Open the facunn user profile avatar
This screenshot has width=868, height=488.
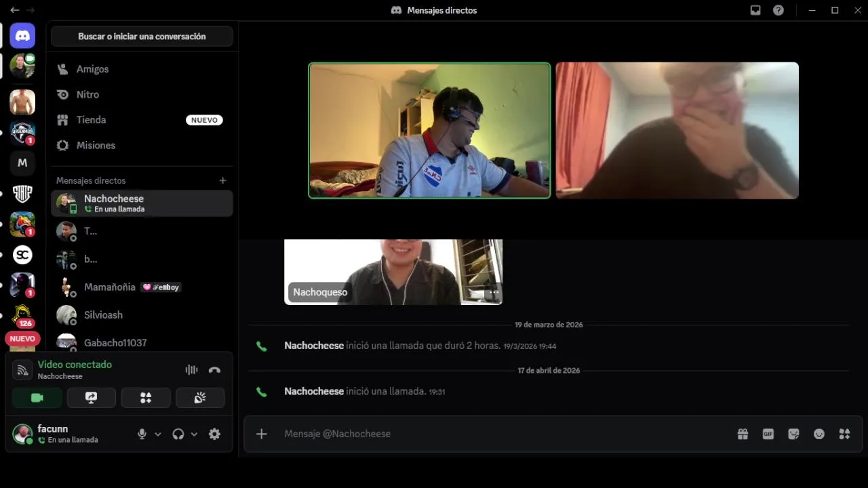coord(22,434)
